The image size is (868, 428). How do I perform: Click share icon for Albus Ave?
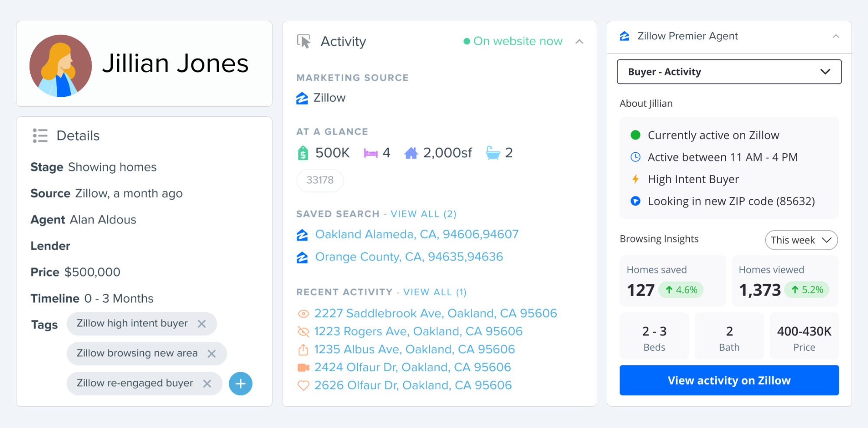[303, 349]
